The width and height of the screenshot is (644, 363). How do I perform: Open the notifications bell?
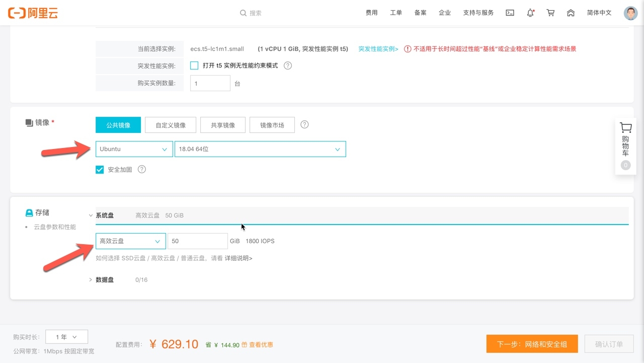click(x=530, y=13)
